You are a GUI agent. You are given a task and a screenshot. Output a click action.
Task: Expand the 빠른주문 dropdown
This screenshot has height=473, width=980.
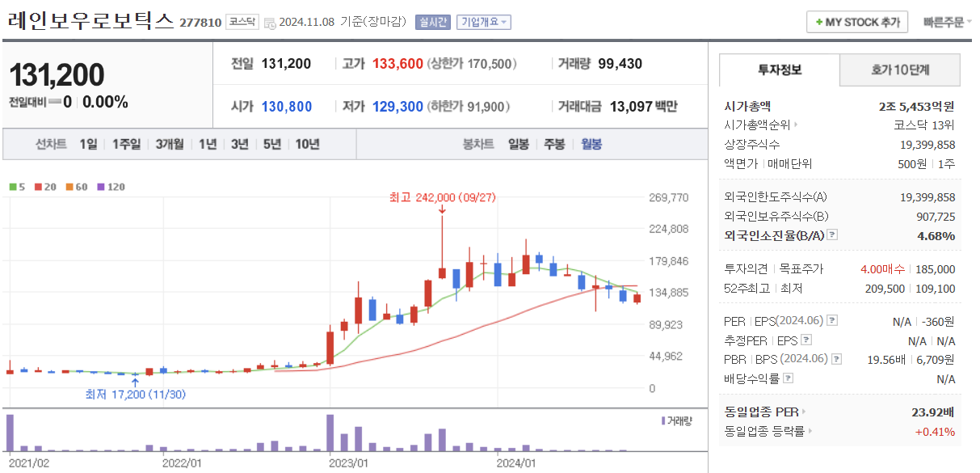pos(947,23)
